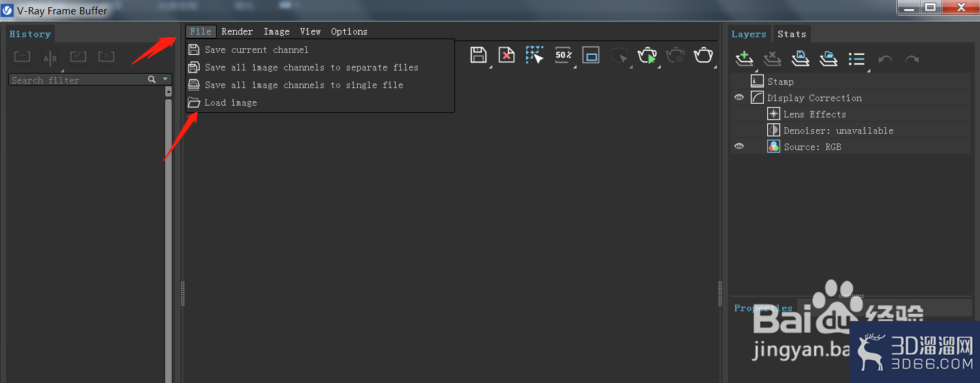Select the Stamp layer row
The height and width of the screenshot is (383, 980).
[851, 82]
